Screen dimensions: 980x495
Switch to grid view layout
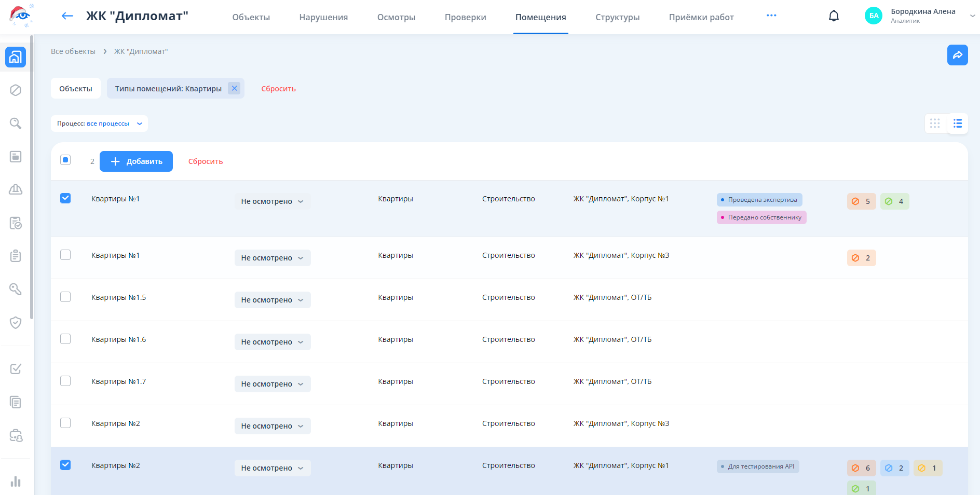click(935, 123)
